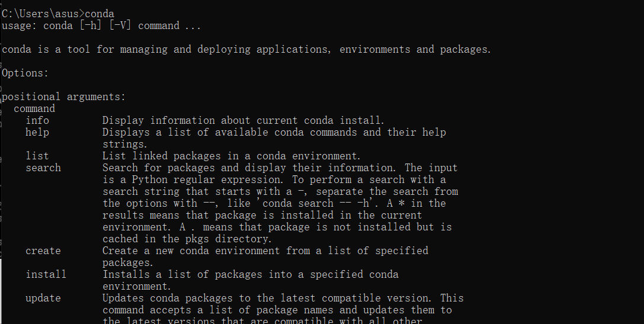Screen dimensions: 644x324
Task: Click the 'packages.' line under create
Action: click(x=128, y=263)
